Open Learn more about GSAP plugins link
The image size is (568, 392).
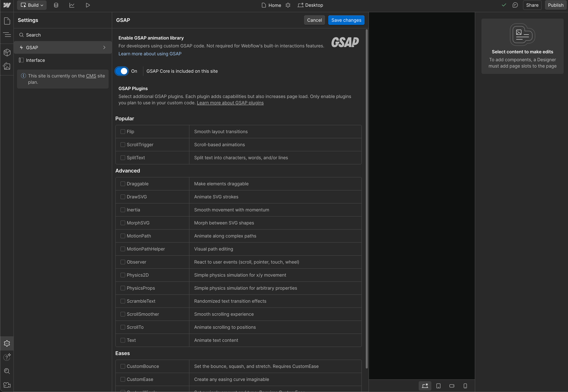230,103
